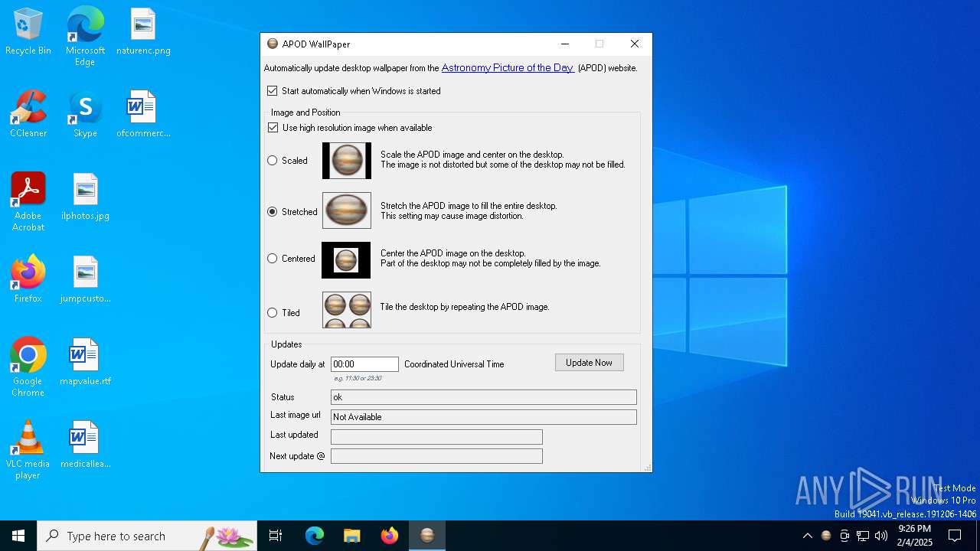Launch Edge from the taskbar
The width and height of the screenshot is (980, 551).
[x=315, y=536]
